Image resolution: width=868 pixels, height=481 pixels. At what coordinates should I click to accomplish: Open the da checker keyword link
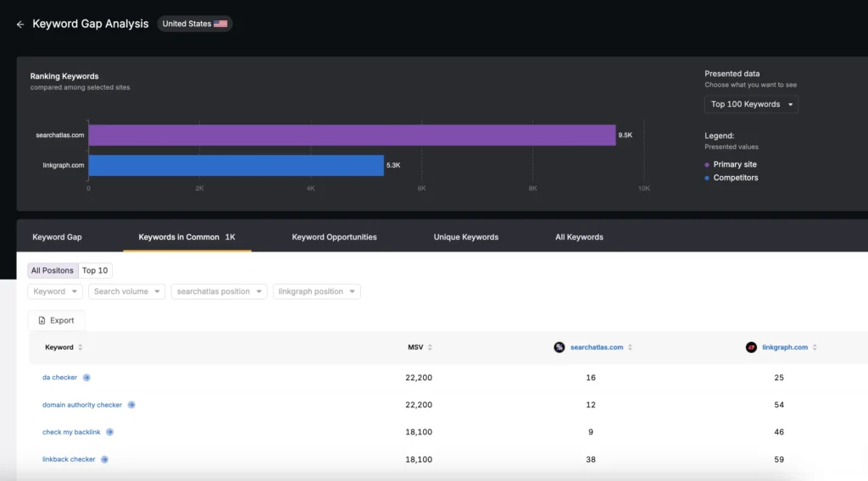point(59,378)
